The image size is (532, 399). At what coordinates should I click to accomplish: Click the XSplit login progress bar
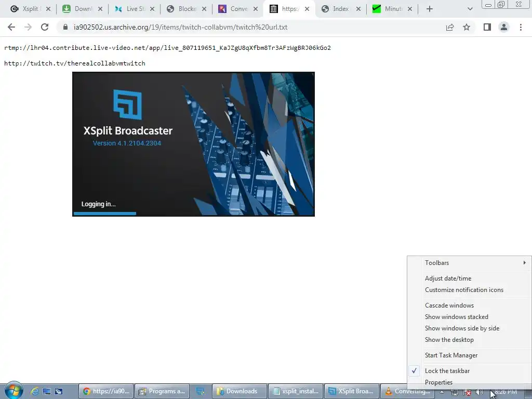point(105,214)
